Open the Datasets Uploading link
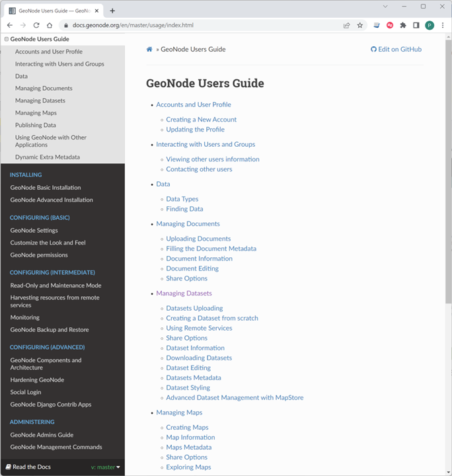The height and width of the screenshot is (476, 452). (194, 308)
